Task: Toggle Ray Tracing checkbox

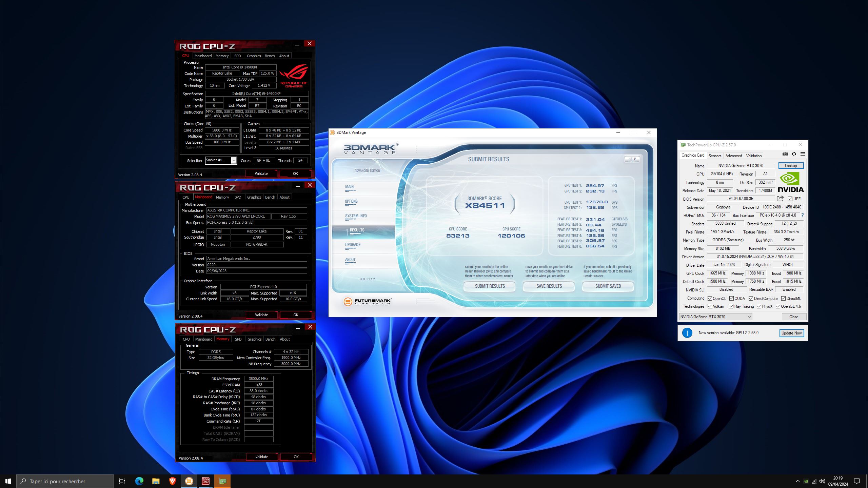Action: 731,306
